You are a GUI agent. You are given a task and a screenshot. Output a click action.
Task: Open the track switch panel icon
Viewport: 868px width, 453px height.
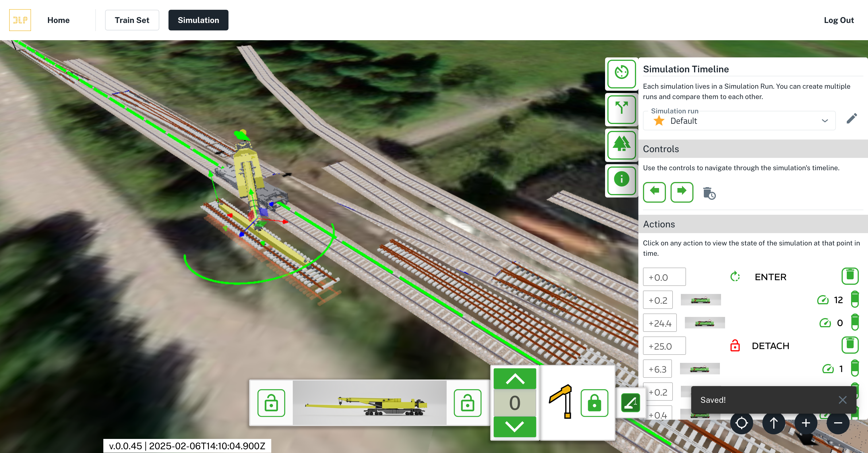coord(621,109)
